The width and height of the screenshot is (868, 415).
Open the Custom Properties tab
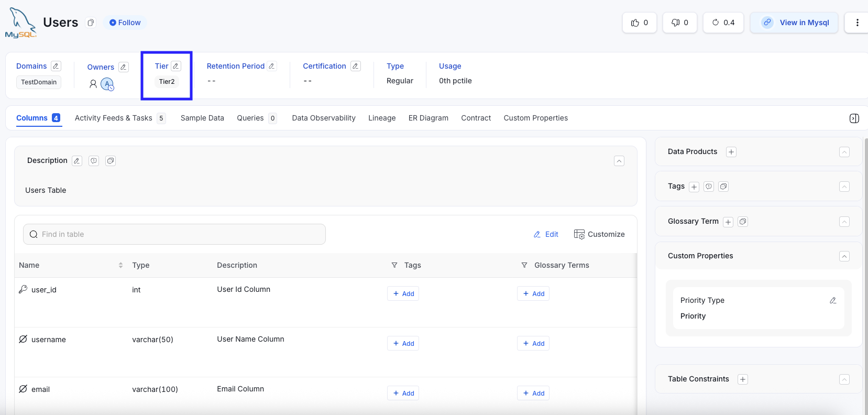[x=536, y=118]
